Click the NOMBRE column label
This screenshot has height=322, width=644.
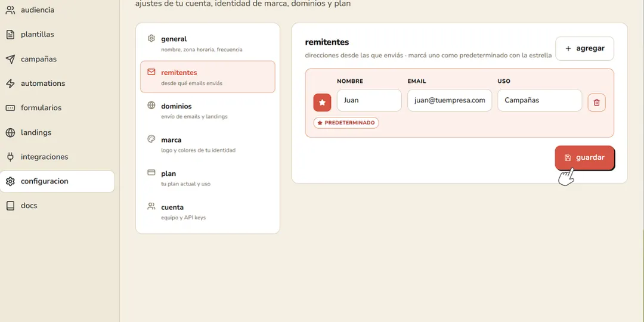350,81
